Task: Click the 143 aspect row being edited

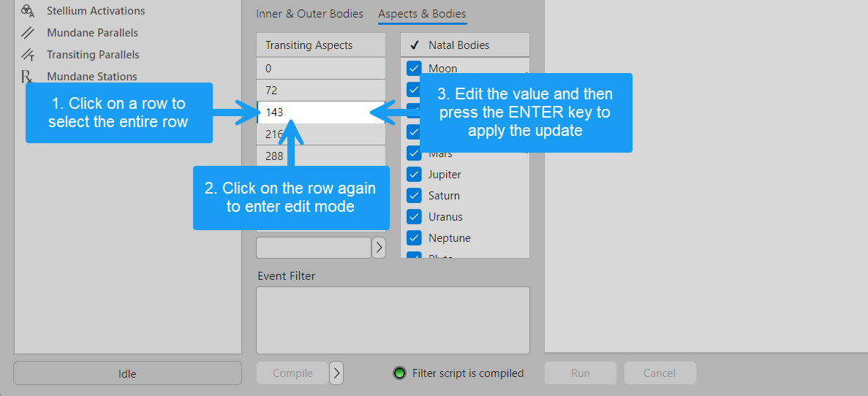Action: pyautogui.click(x=321, y=113)
